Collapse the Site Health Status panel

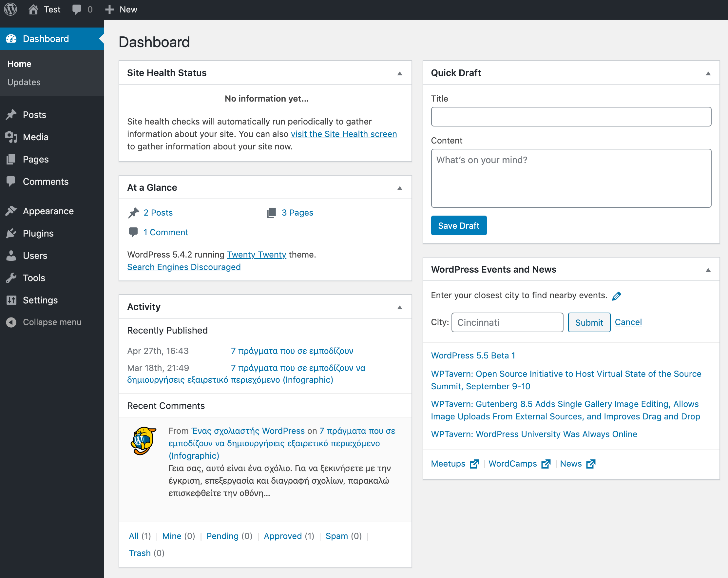[x=400, y=73]
